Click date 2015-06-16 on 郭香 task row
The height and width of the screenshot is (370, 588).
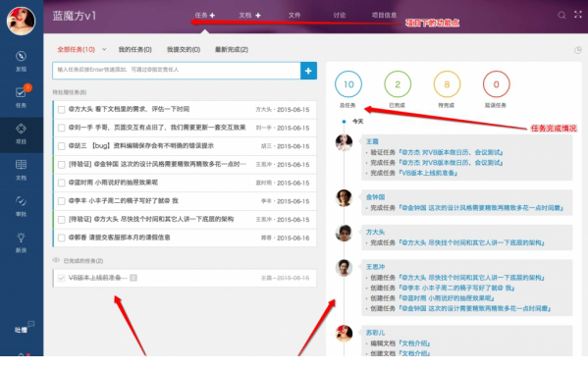pyautogui.click(x=294, y=238)
